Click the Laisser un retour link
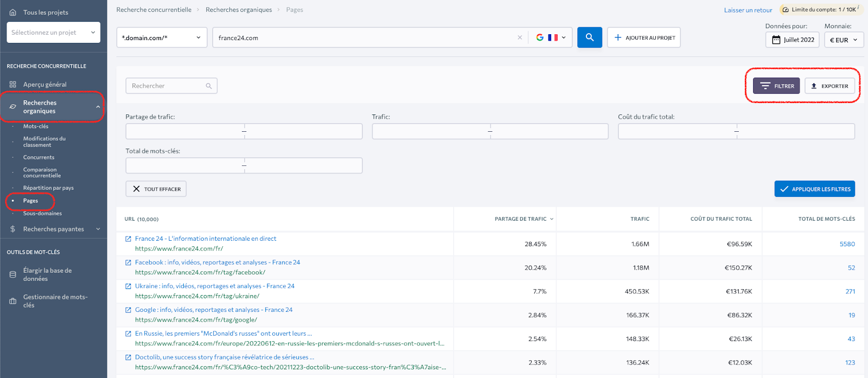The width and height of the screenshot is (868, 378). coord(748,10)
